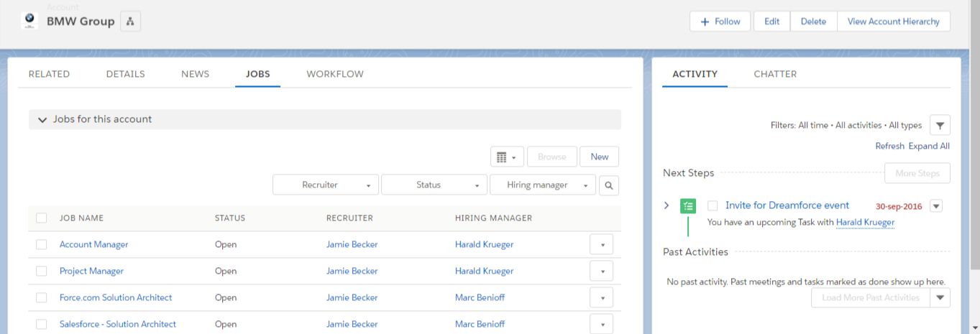
Task: Open Harald Krueger link in the upcoming task
Action: click(x=866, y=223)
